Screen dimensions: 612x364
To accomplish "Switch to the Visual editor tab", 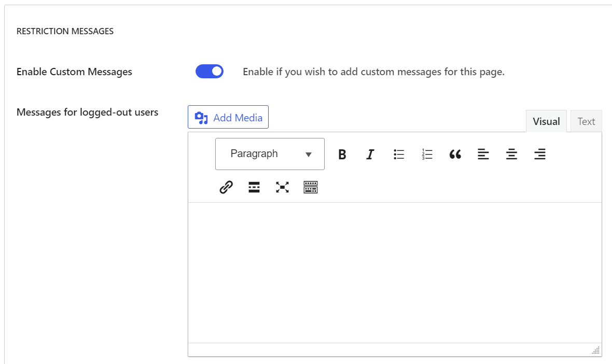I will (546, 121).
